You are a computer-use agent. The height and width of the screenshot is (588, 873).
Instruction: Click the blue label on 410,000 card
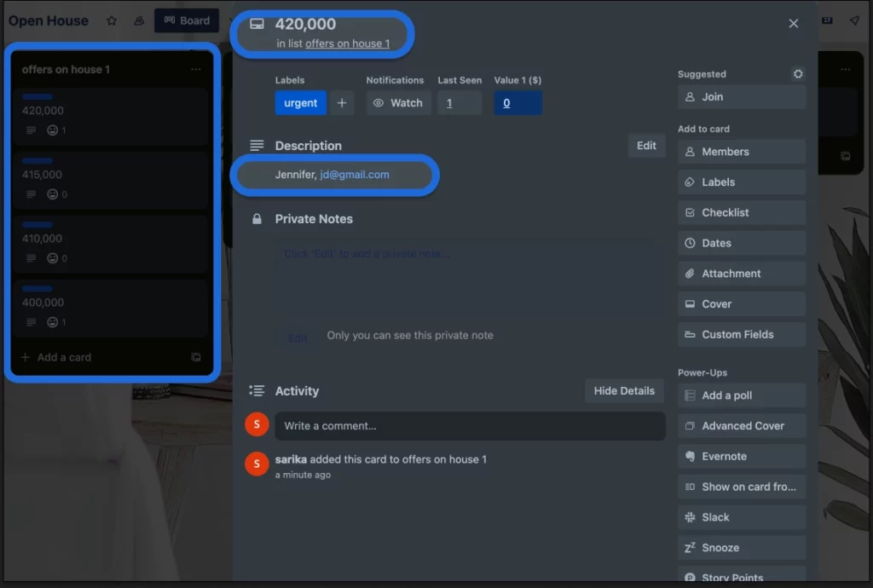tap(38, 225)
